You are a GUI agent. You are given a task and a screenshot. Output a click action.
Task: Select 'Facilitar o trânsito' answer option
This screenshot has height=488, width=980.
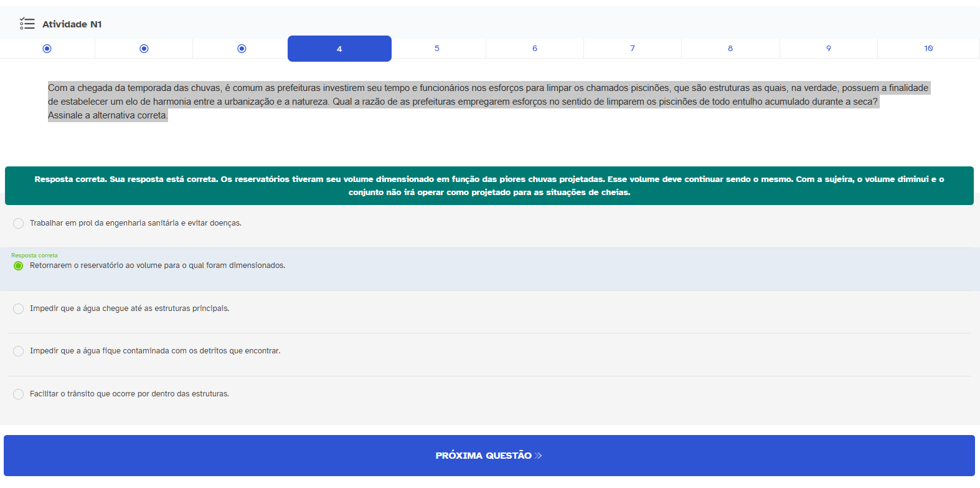[19, 394]
